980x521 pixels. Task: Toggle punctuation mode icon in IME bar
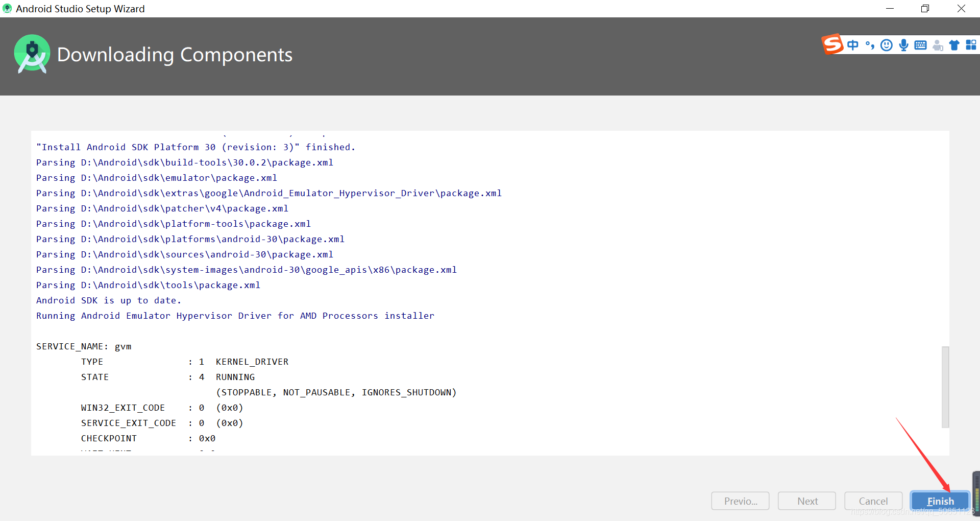pos(870,45)
